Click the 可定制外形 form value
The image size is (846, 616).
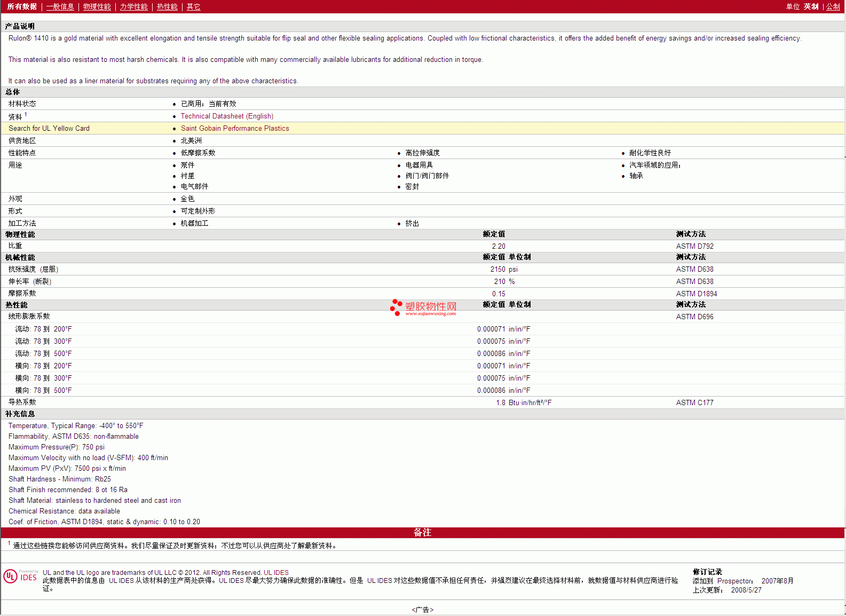pyautogui.click(x=198, y=211)
